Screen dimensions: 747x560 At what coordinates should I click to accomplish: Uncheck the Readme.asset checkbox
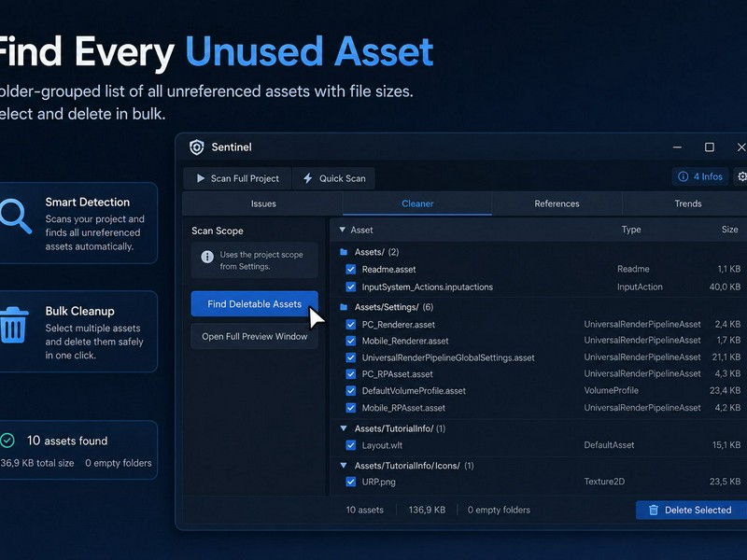coord(351,270)
